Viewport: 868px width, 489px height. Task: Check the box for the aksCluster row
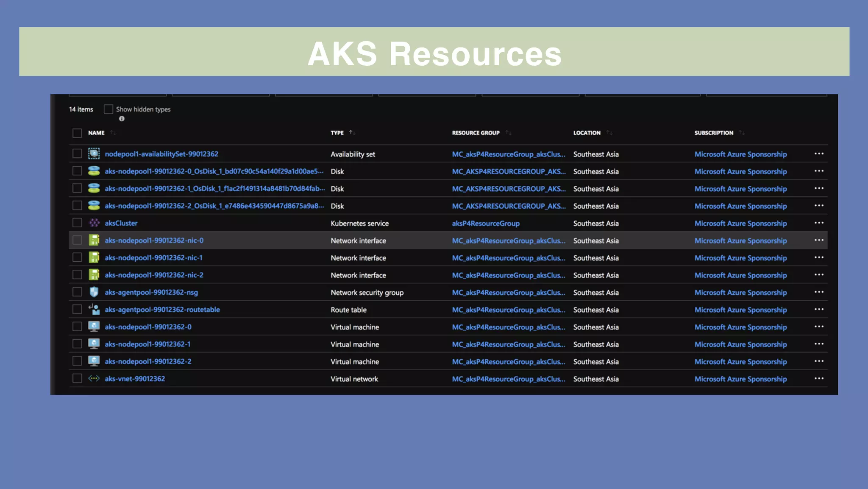77,223
